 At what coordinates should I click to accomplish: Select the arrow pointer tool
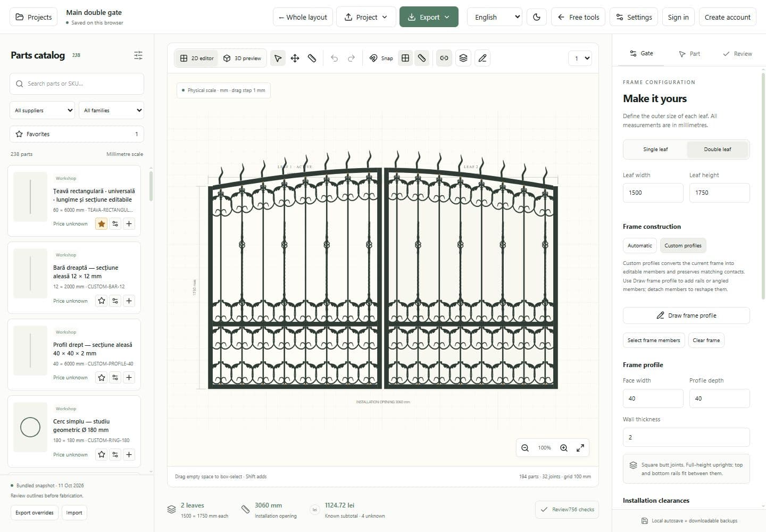(278, 58)
